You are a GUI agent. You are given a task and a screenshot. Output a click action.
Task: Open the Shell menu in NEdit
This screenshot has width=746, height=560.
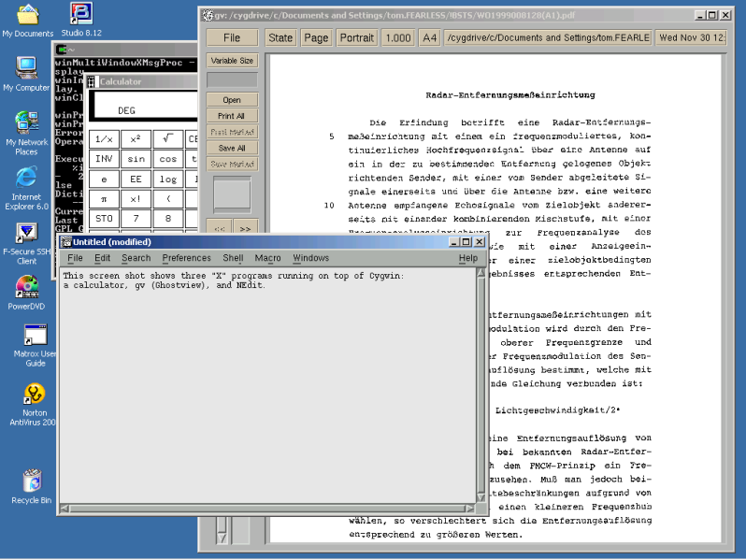tap(233, 258)
